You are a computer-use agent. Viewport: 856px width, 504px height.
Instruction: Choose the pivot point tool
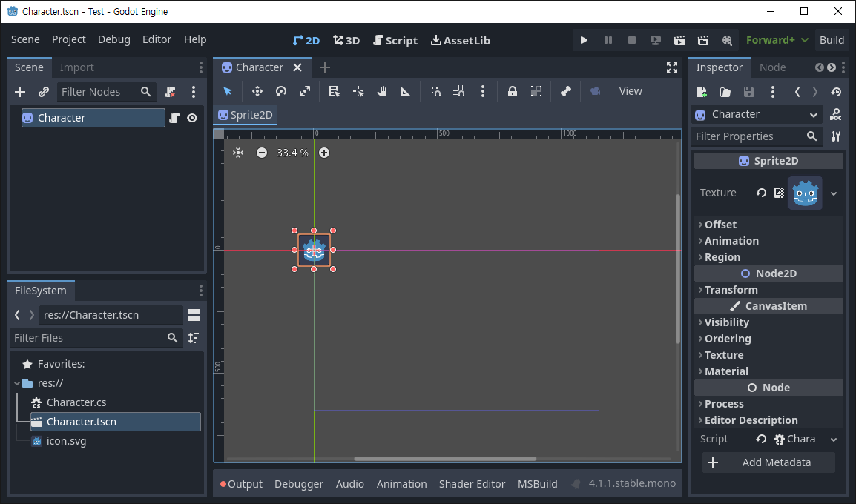click(358, 91)
